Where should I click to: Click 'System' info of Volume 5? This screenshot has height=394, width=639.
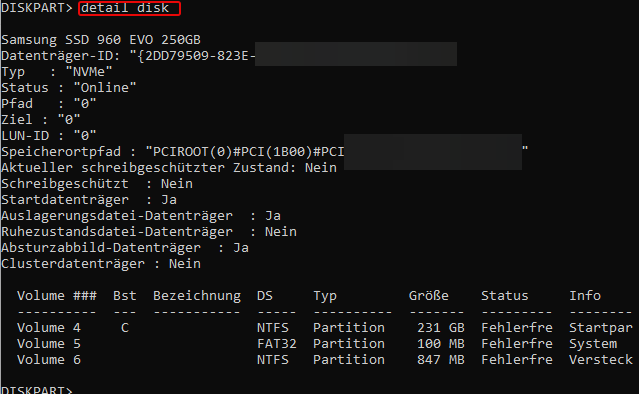tap(593, 344)
